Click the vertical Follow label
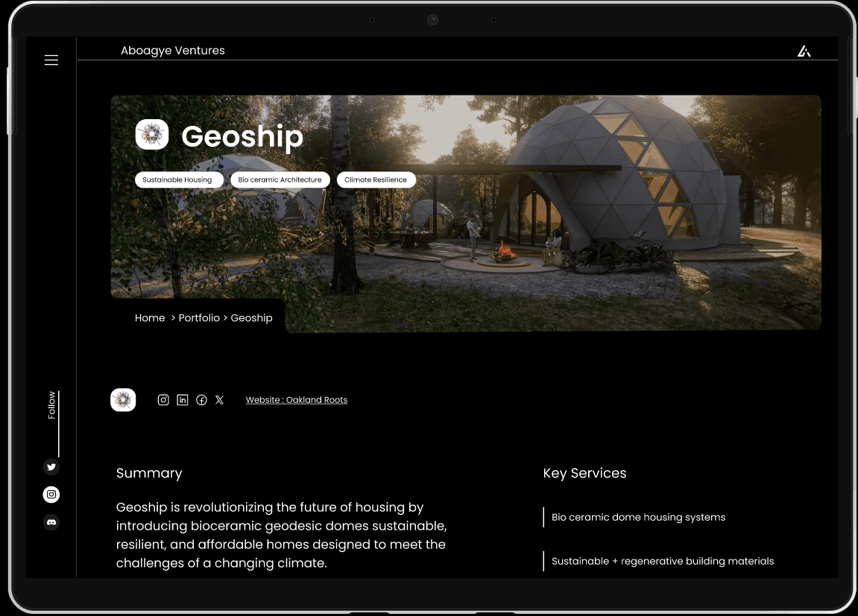 [51, 405]
